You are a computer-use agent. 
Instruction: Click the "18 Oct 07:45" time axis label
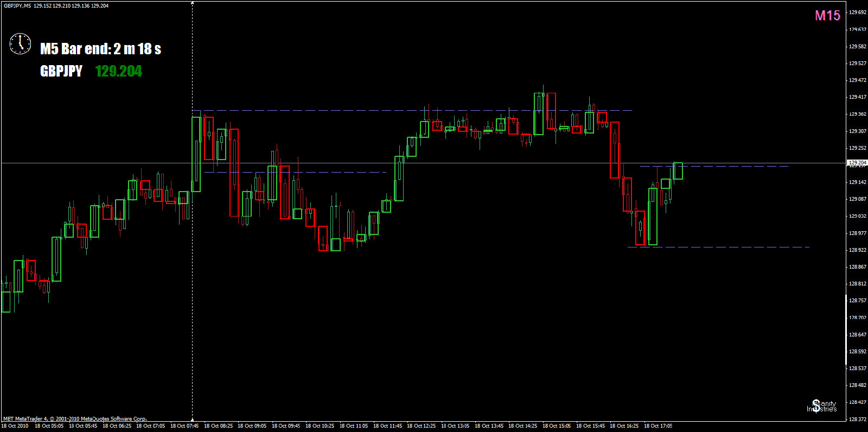[184, 426]
